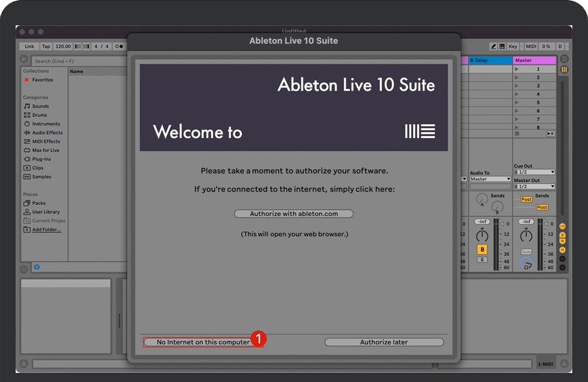Select Max for Live category
Image resolution: width=588 pixels, height=382 pixels.
(45, 150)
